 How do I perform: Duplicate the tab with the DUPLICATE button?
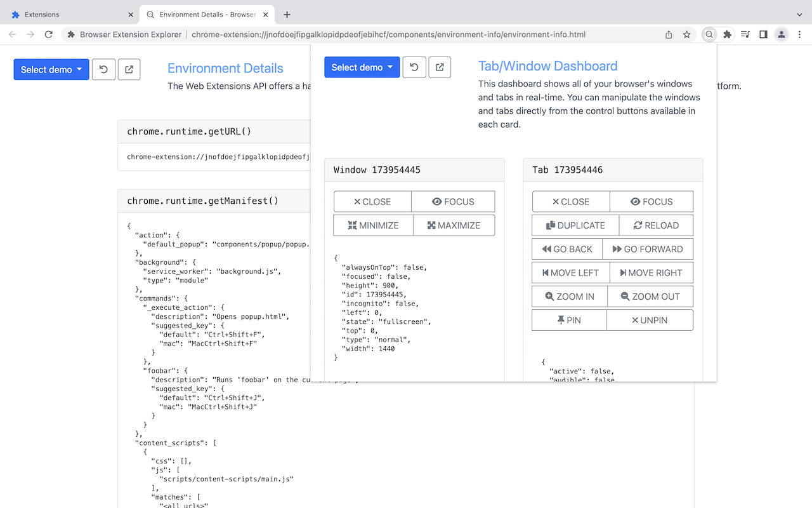(575, 225)
